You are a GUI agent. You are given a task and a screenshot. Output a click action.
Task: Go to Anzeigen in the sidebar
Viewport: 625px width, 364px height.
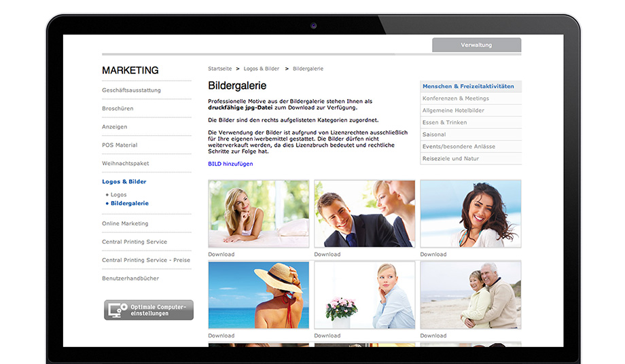[114, 127]
